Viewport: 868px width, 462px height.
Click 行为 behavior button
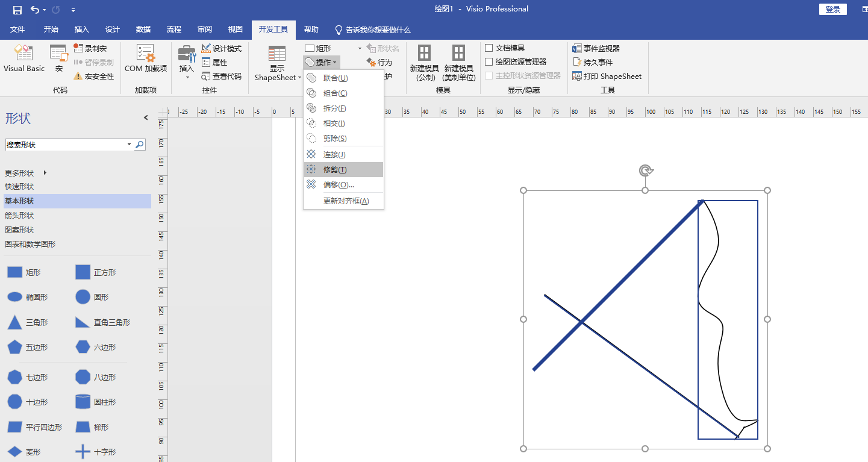379,62
